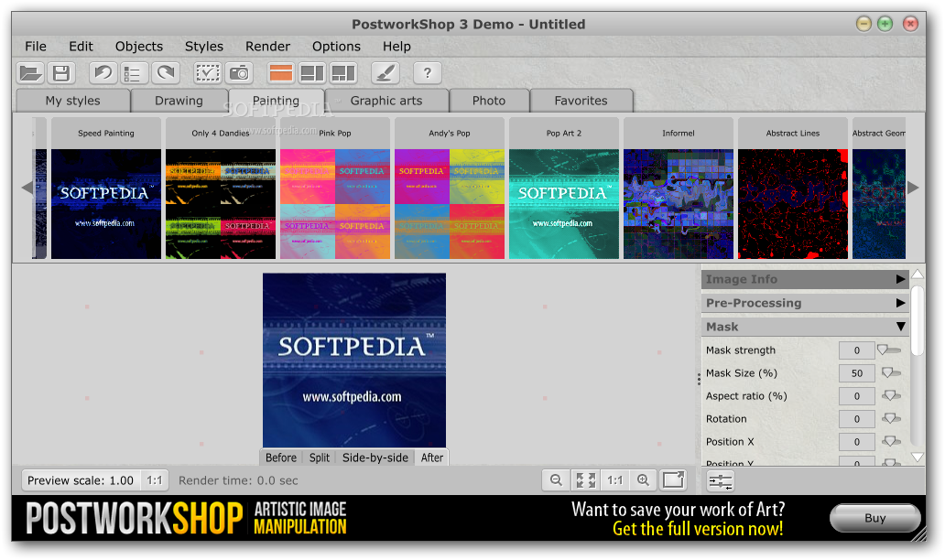This screenshot has width=945, height=560.
Task: Click the Mask Size value field
Action: click(x=856, y=373)
